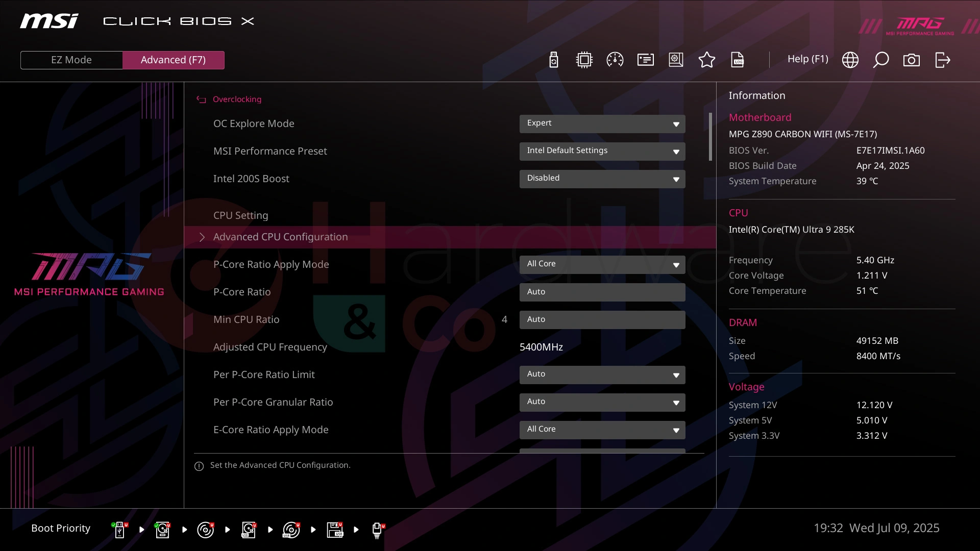Image resolution: width=980 pixels, height=551 pixels.
Task: Click the Adjusted CPU Frequency 5400MHz value
Action: tap(541, 347)
